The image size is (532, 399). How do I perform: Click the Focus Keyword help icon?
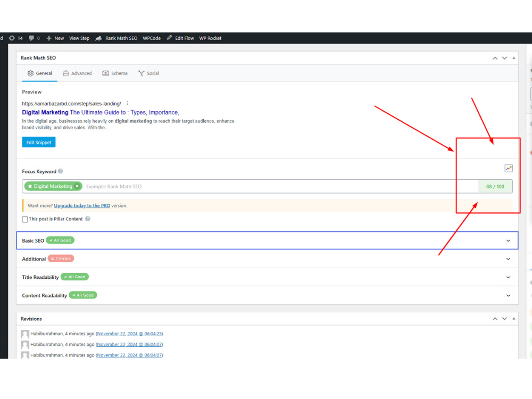61,171
